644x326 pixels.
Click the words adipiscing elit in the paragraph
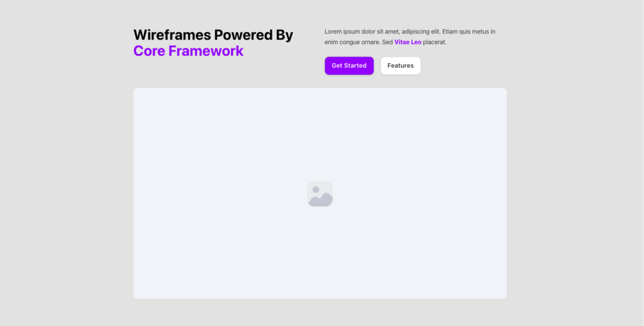pyautogui.click(x=420, y=31)
